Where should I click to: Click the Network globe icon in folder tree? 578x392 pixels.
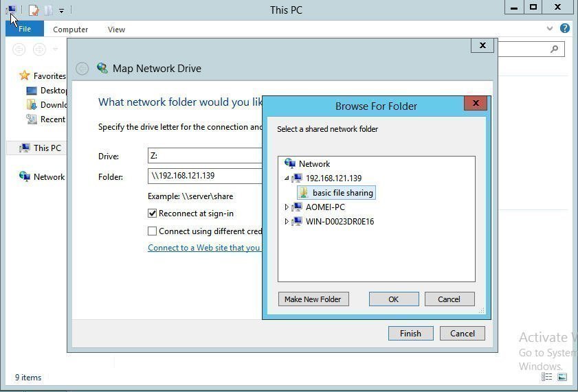click(290, 163)
